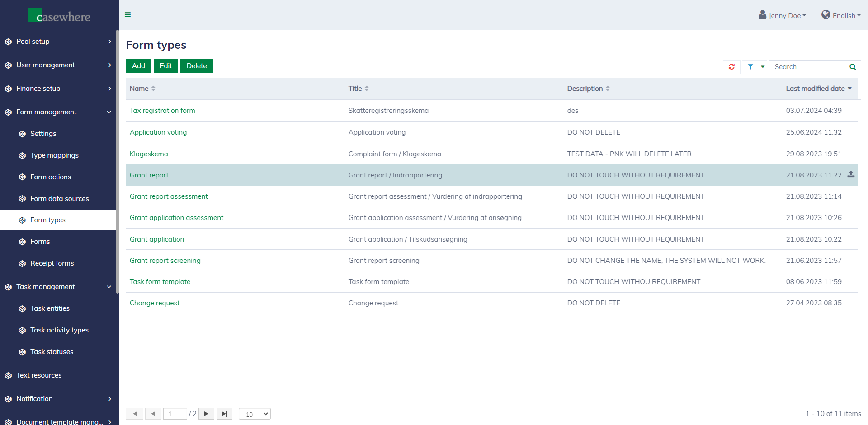Go to the last page of results
868x425 pixels.
[x=224, y=414]
